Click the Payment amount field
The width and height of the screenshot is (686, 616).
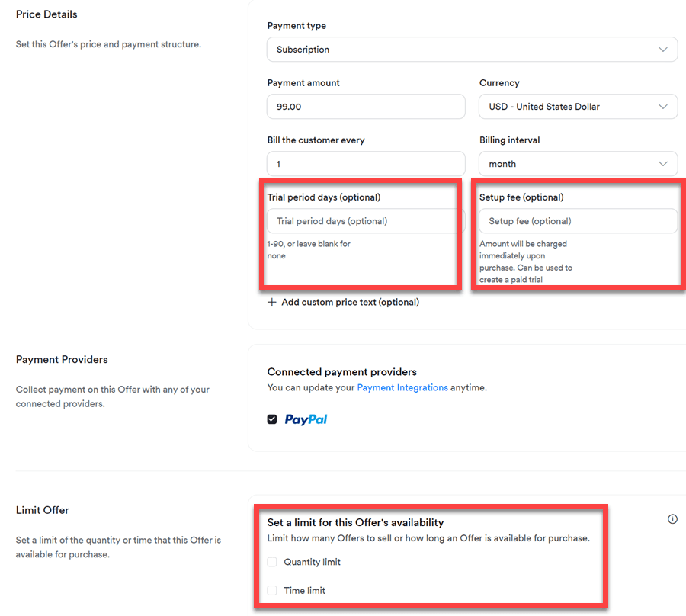(x=366, y=107)
